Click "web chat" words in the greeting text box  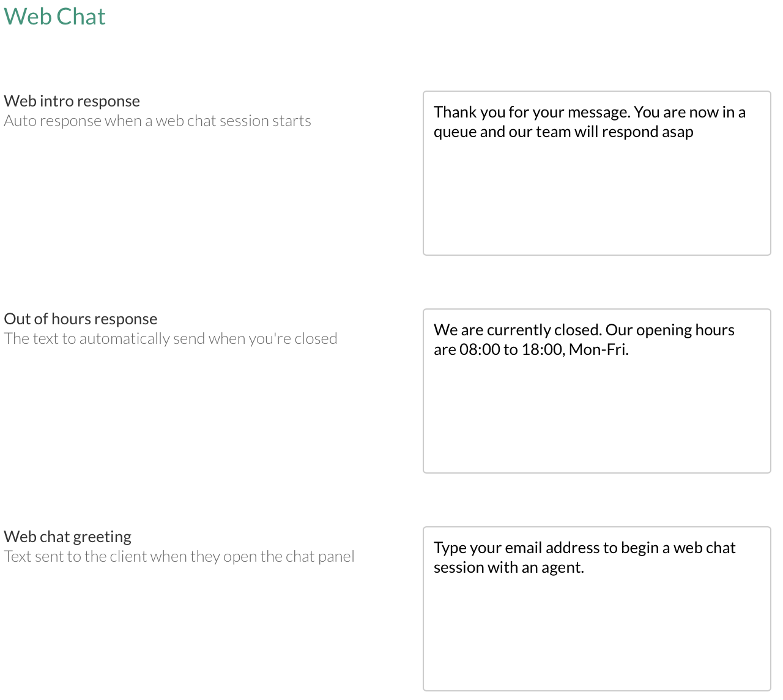[704, 548]
